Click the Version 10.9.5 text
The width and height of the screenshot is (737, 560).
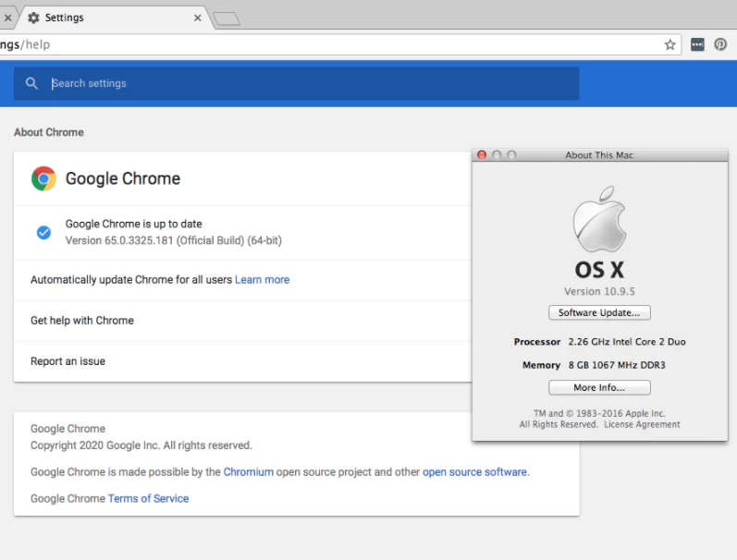599,291
